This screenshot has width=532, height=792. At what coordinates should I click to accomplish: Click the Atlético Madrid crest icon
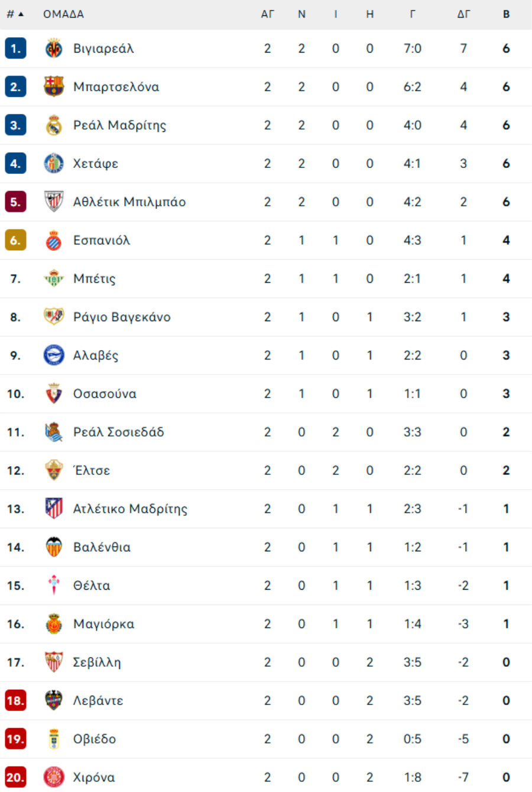coord(54,509)
